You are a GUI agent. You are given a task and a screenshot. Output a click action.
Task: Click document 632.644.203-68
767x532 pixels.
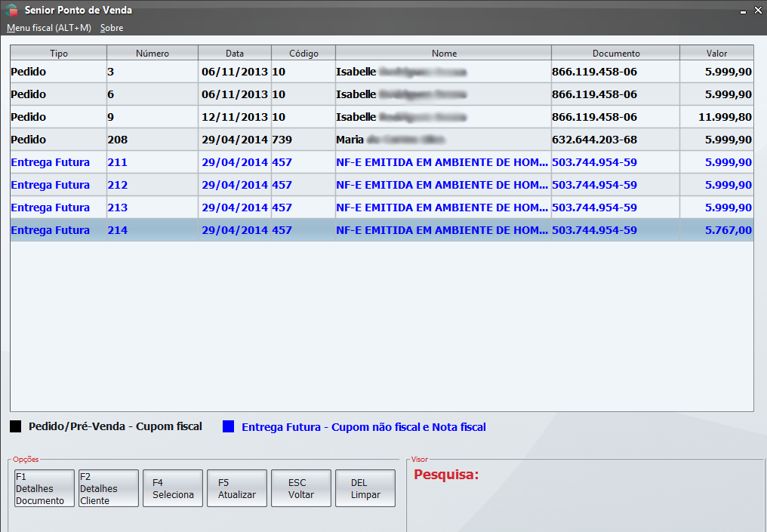[x=594, y=140]
